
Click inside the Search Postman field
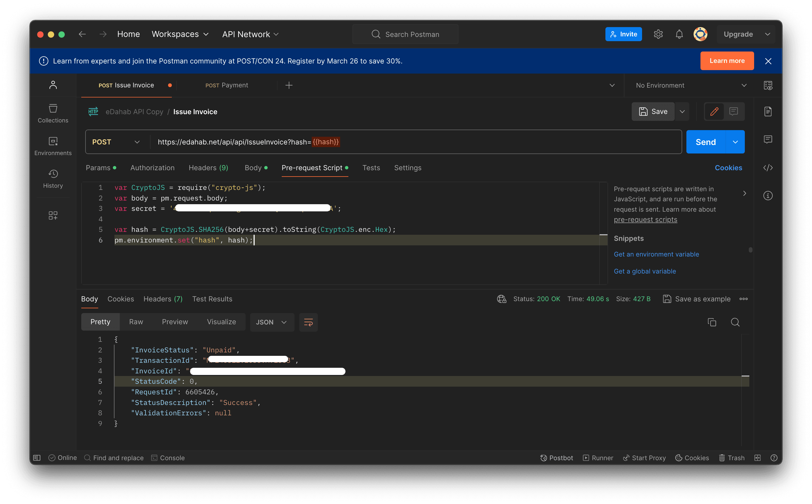tap(405, 34)
